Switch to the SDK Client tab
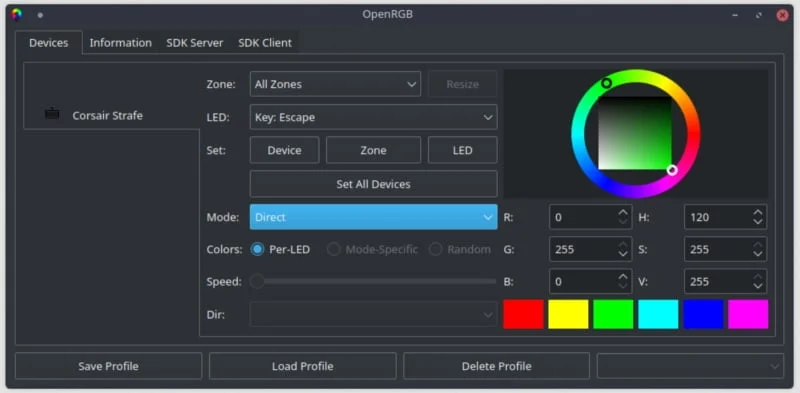 point(265,43)
